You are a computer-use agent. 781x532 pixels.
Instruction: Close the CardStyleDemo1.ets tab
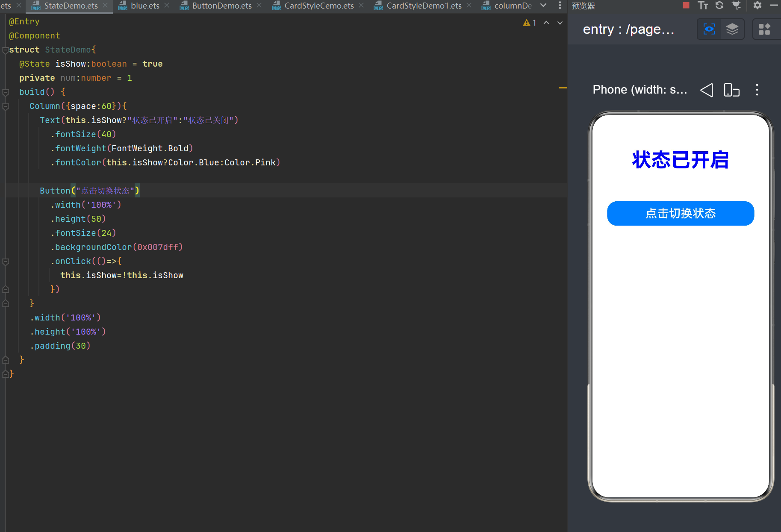click(x=469, y=6)
